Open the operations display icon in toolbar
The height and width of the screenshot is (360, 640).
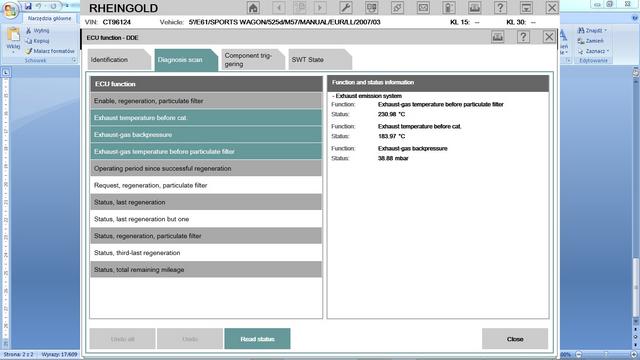(371, 8)
